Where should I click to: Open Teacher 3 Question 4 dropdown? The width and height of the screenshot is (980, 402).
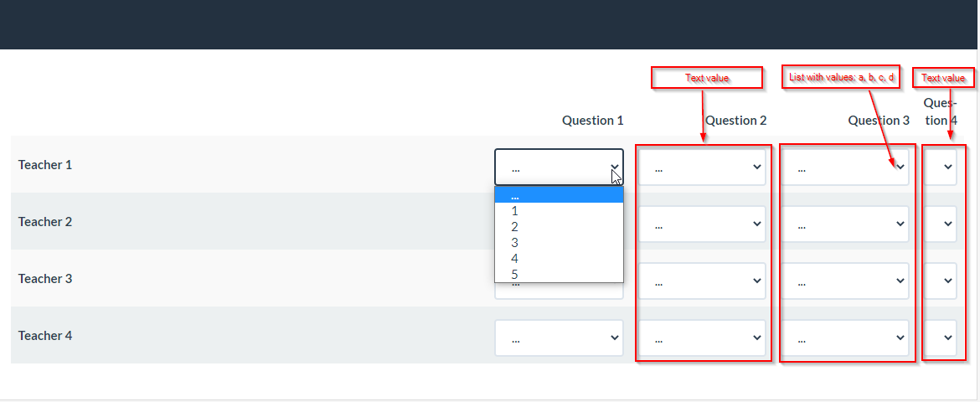[x=941, y=281]
